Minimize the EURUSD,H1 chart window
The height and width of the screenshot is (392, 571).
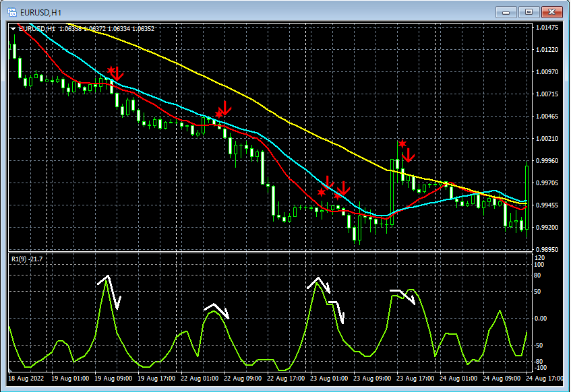[x=506, y=12]
